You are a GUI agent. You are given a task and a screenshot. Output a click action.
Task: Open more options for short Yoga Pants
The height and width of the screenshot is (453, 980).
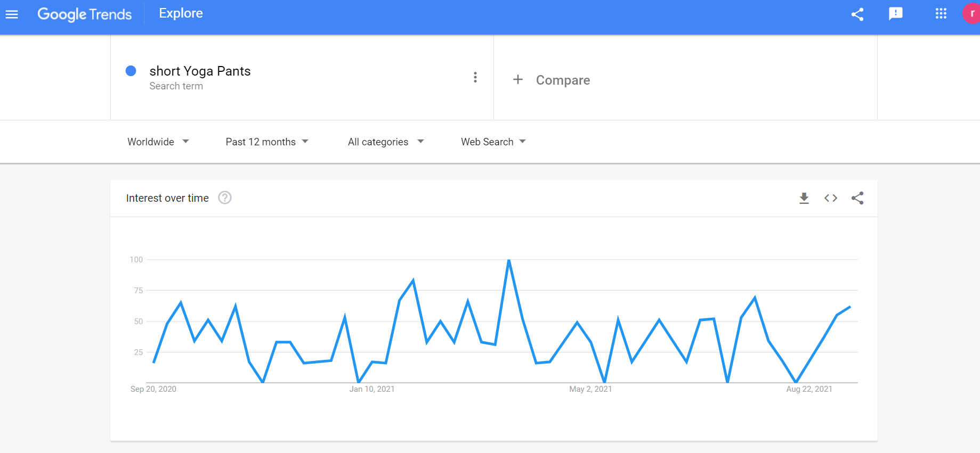coord(475,78)
